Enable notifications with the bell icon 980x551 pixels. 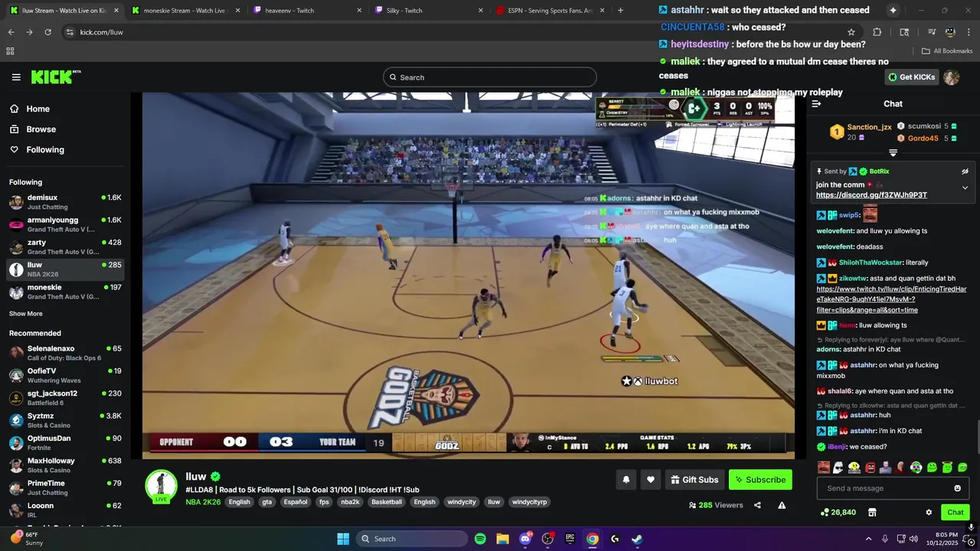[x=626, y=480]
